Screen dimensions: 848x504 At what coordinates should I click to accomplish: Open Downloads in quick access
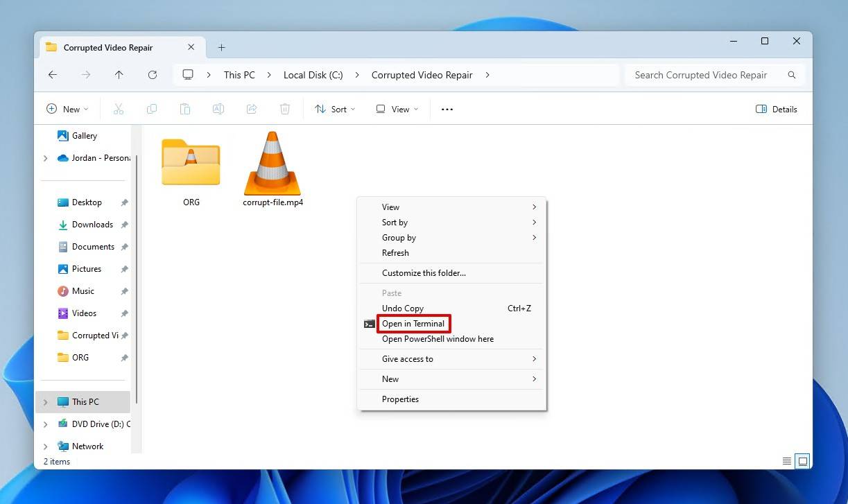point(92,225)
